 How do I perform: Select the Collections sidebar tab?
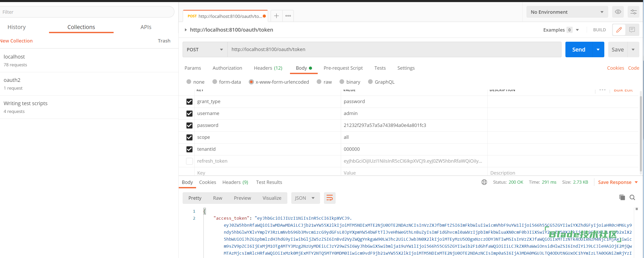(81, 27)
